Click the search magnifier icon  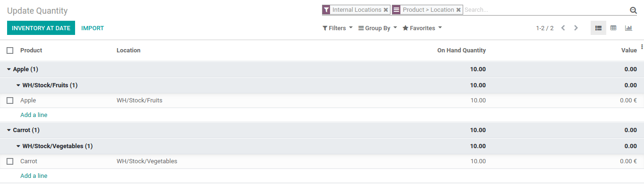click(633, 10)
